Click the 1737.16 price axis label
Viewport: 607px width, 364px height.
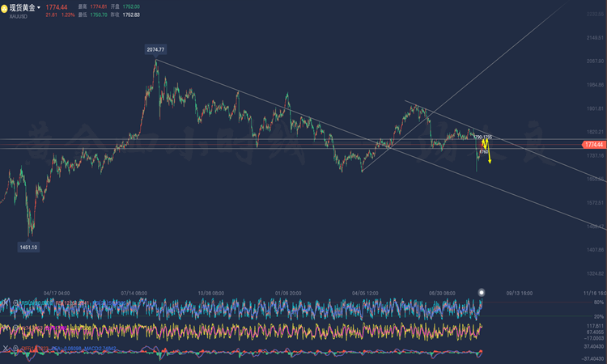click(595, 155)
